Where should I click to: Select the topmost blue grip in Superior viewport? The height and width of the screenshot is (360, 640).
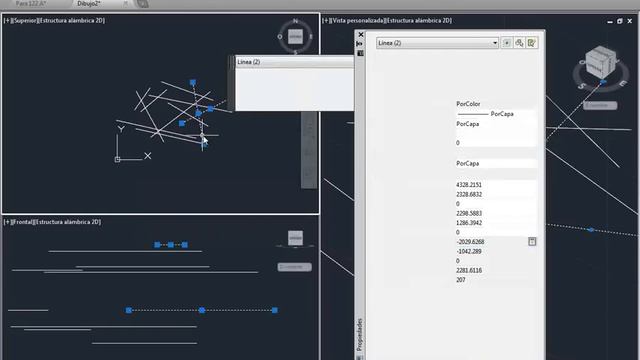193,82
